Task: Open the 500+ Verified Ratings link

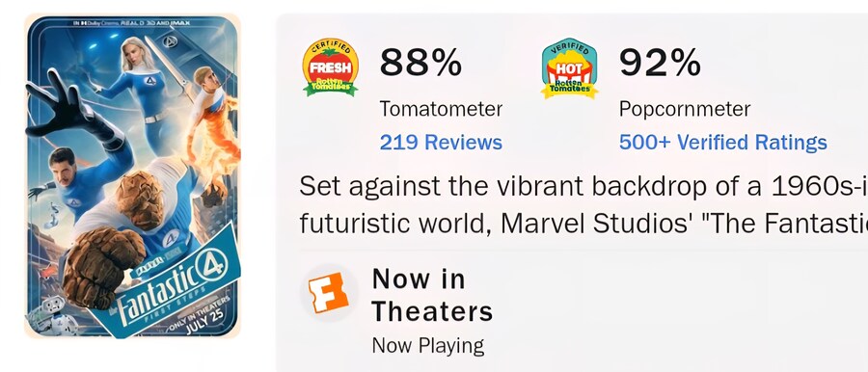Action: tap(723, 143)
